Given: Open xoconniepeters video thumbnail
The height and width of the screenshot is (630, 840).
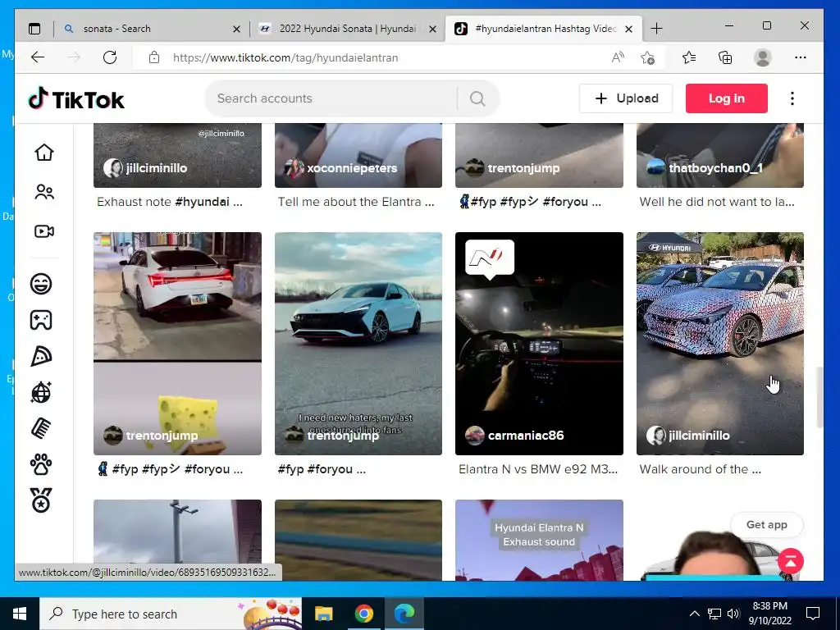Looking at the screenshot, I should coord(358,155).
